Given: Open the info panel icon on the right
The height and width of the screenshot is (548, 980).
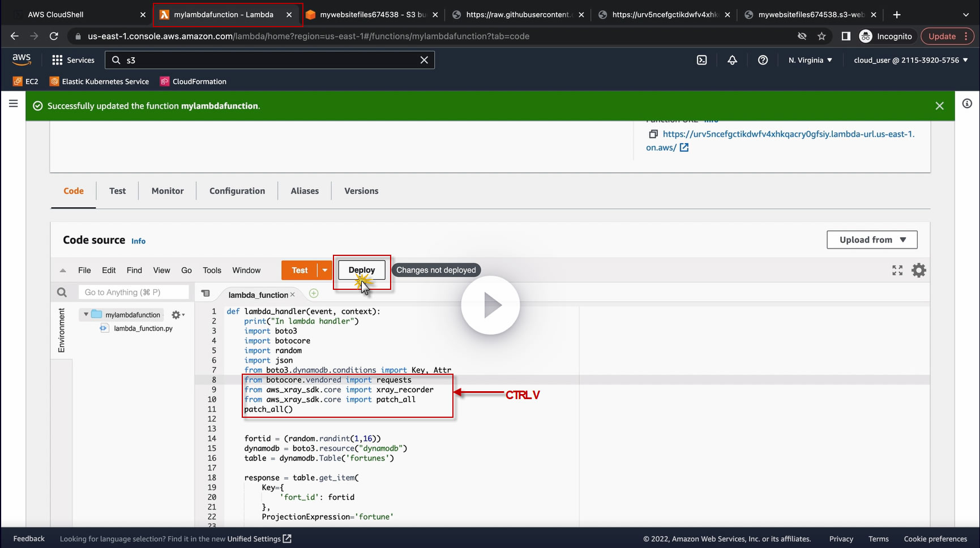Looking at the screenshot, I should (x=967, y=104).
